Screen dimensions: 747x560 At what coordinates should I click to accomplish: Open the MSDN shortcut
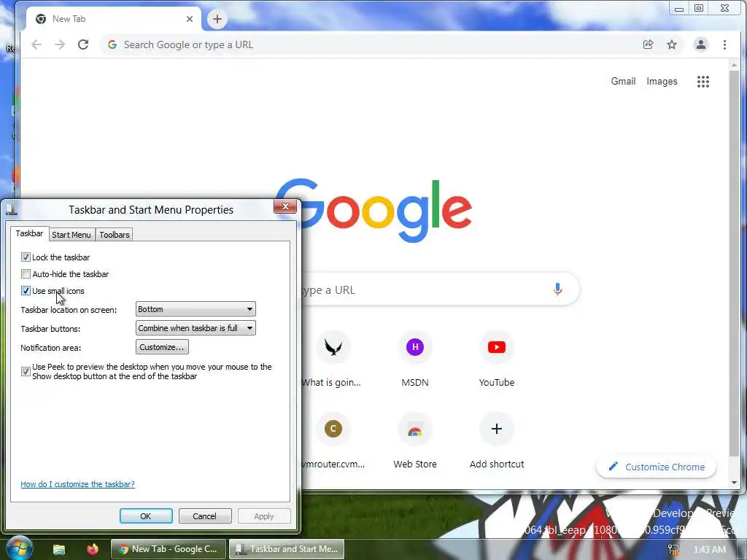(x=415, y=347)
